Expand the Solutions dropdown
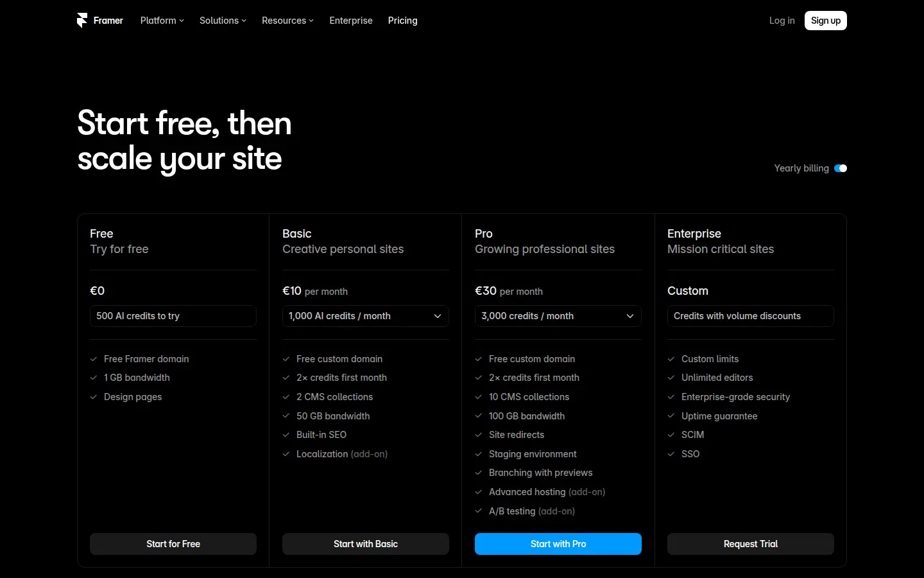 (x=223, y=21)
